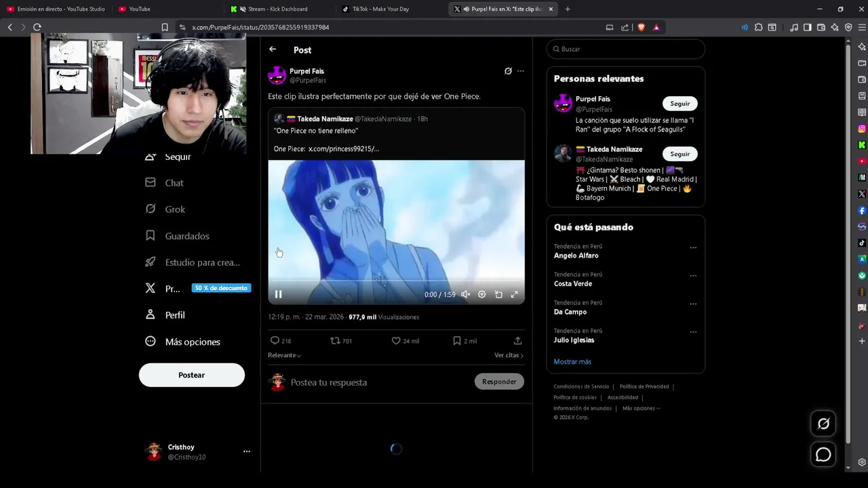Image resolution: width=868 pixels, height=488 pixels.
Task: Click Mostrar más under trends
Action: pos(572,362)
